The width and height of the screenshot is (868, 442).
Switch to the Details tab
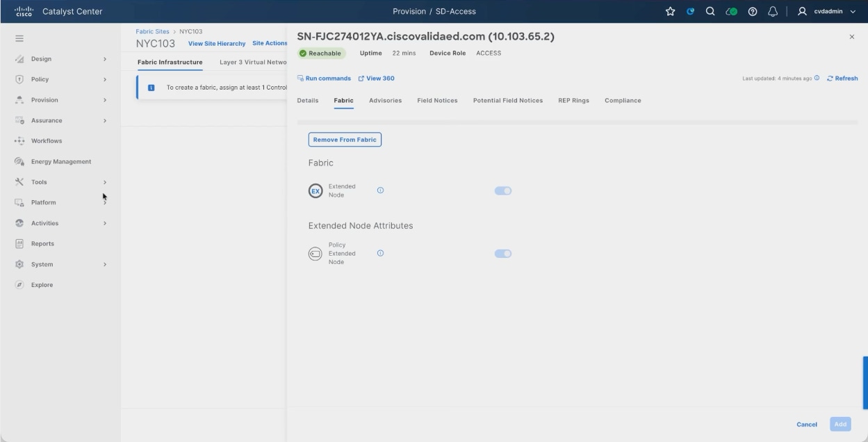tap(308, 101)
